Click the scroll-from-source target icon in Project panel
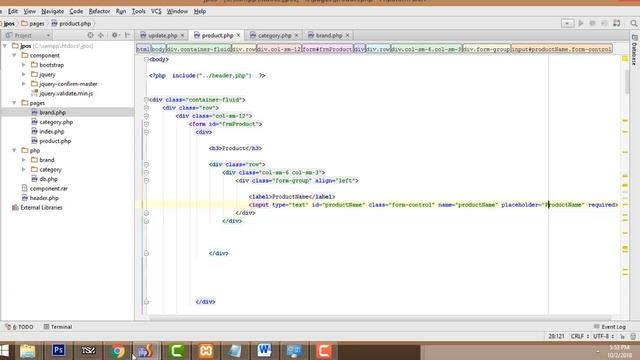This screenshot has width=640, height=360. point(90,36)
